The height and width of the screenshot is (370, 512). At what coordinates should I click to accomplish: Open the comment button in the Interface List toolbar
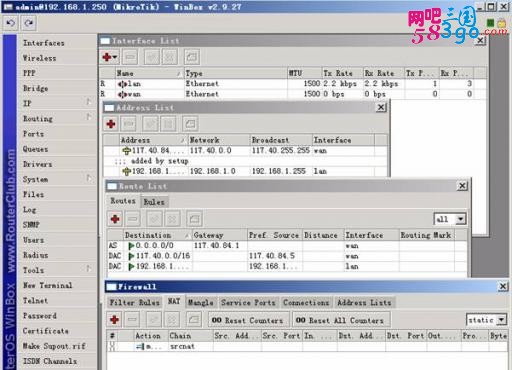point(192,57)
